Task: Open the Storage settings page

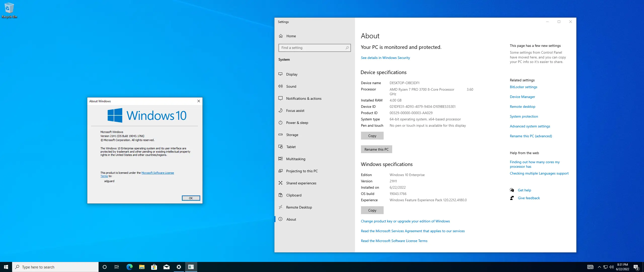Action: click(292, 135)
